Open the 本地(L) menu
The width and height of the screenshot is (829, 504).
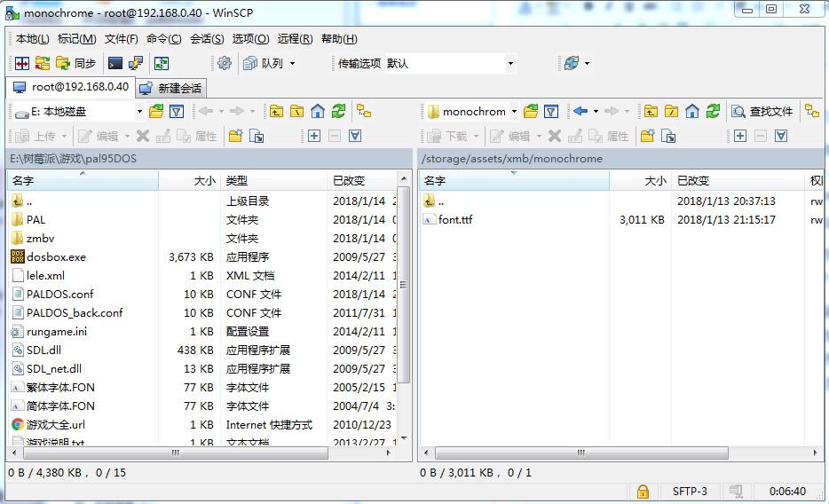(x=32, y=39)
